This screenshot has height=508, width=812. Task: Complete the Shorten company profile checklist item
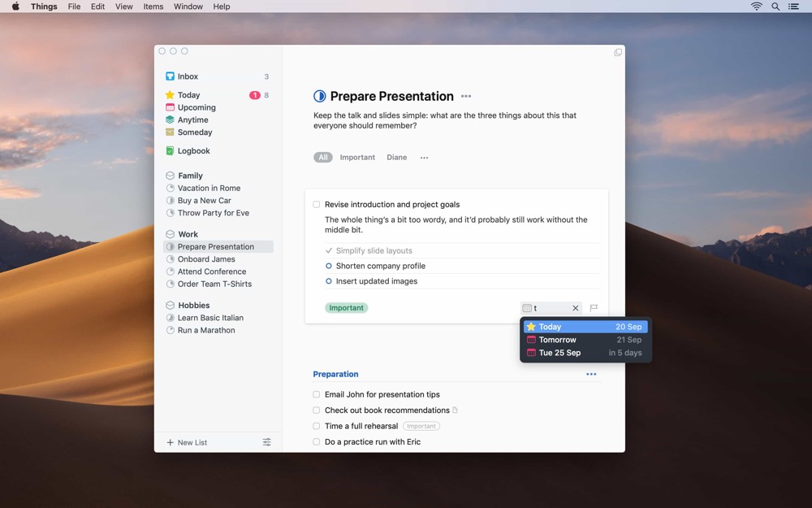coord(329,266)
